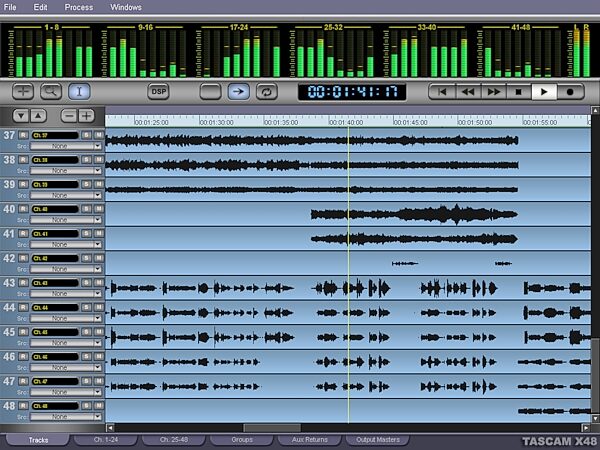
Task: Solo track 45
Action: pyautogui.click(x=86, y=332)
